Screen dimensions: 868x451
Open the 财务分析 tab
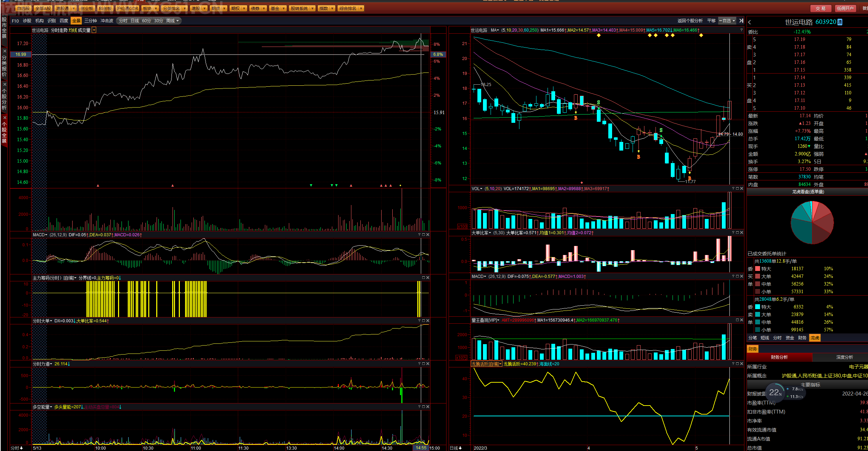[x=779, y=357]
